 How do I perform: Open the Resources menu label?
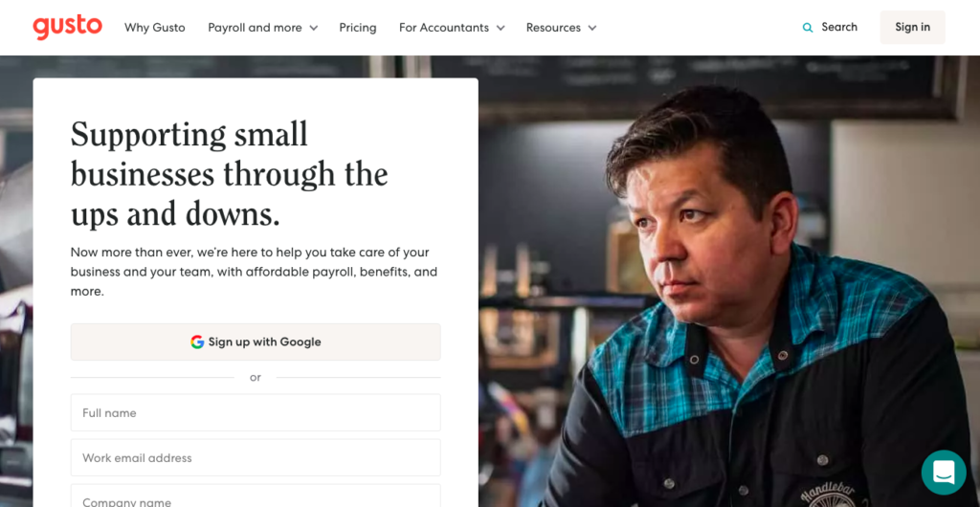coord(553,28)
